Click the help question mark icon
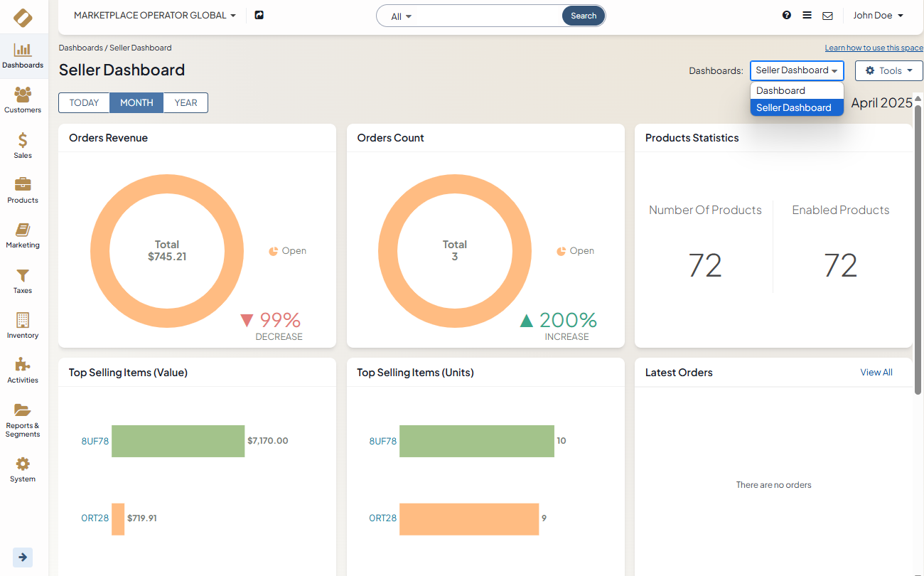This screenshot has height=576, width=924. (787, 15)
